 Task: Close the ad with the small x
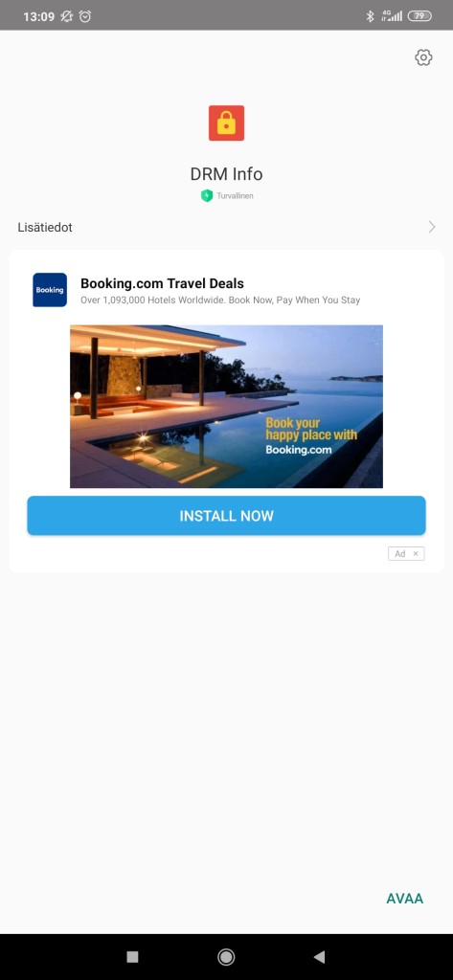tap(416, 554)
